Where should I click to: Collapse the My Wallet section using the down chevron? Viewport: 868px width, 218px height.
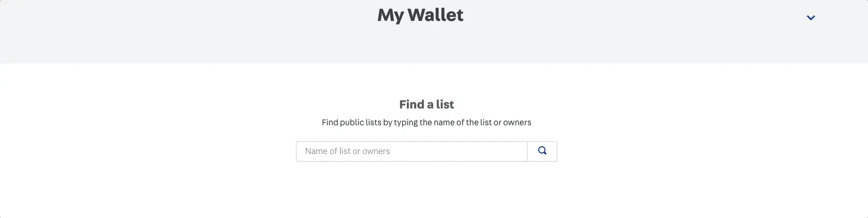(x=810, y=18)
